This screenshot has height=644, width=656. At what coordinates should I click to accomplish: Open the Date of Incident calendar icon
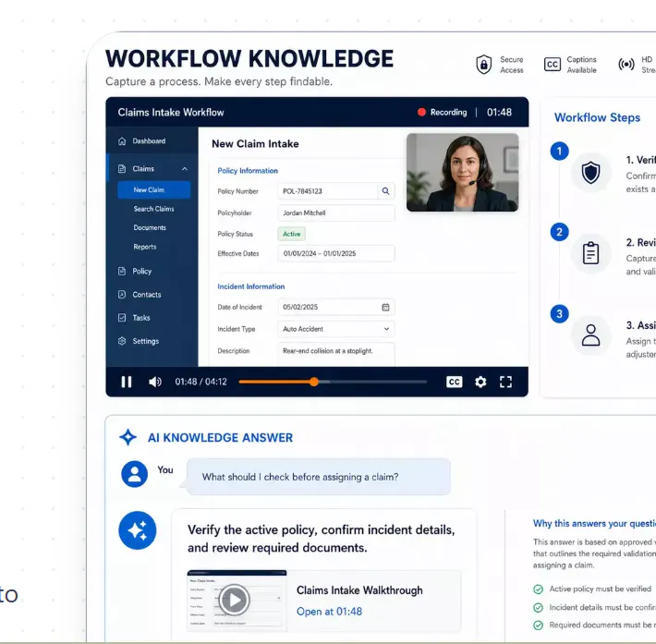coord(385,307)
